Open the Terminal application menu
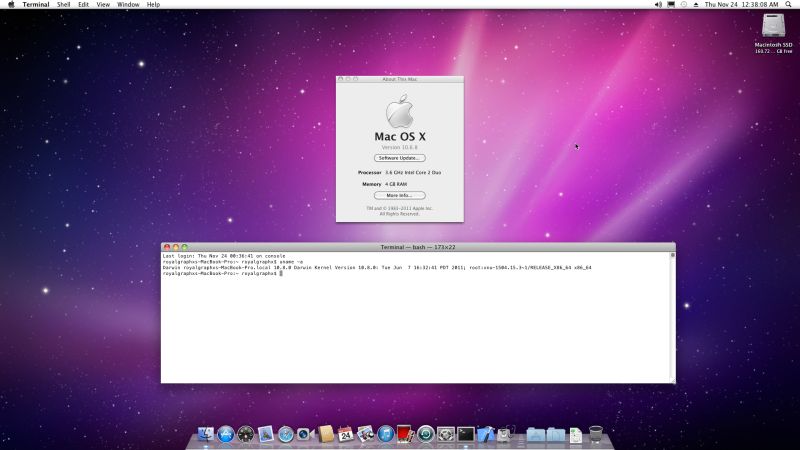The height and width of the screenshot is (450, 800). (x=36, y=4)
